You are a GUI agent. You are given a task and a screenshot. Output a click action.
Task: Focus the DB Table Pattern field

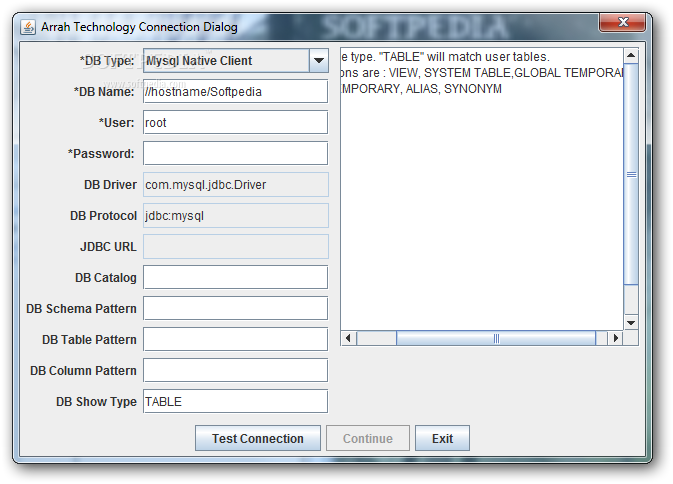236,339
